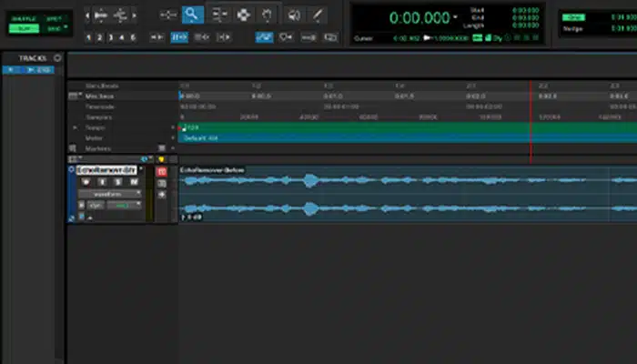This screenshot has width=637, height=364.
Task: Toggle track input monitoring button I
Action: [x=102, y=182]
